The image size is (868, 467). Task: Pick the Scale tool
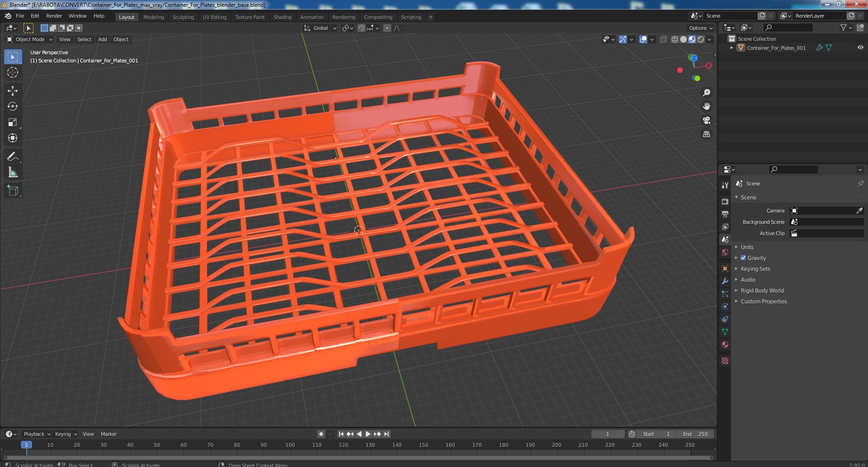click(x=13, y=122)
